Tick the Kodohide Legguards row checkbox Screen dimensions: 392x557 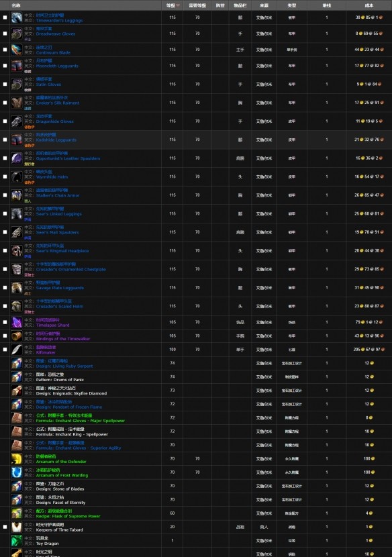[5, 140]
